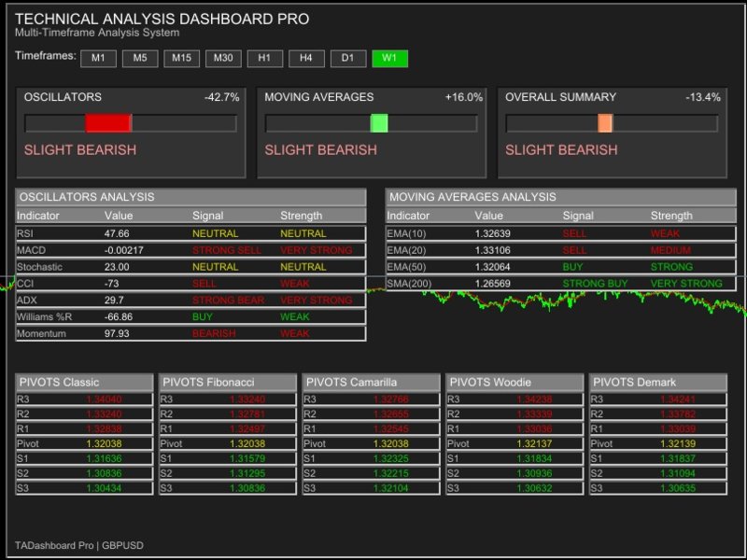Select Woodie Pivot value 1.32137
Screen dimensions: 747x560
534,444
